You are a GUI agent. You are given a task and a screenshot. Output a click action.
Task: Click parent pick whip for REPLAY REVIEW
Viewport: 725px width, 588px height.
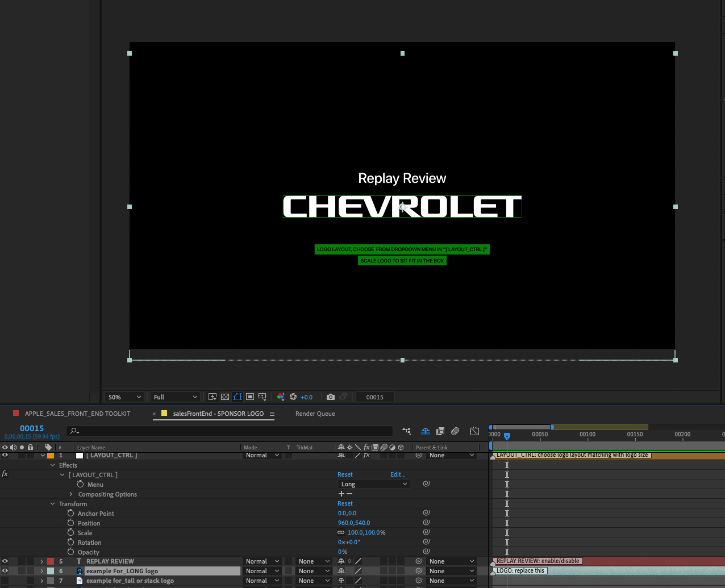coord(419,561)
